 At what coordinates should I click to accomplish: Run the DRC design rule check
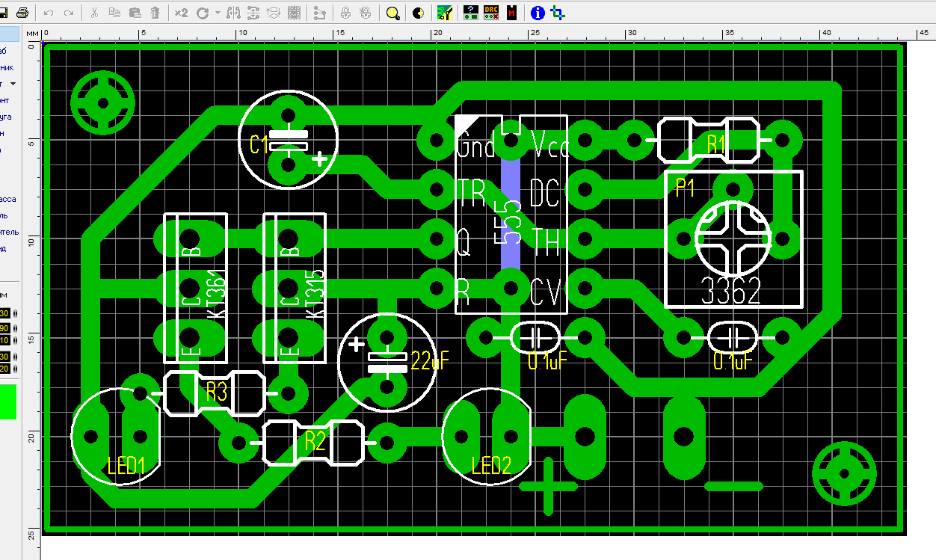491,13
